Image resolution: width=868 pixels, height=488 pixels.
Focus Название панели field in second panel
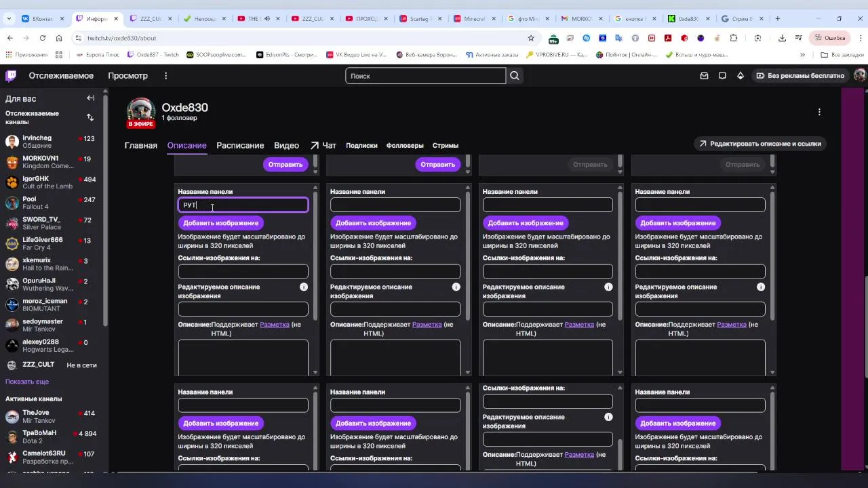395,205
